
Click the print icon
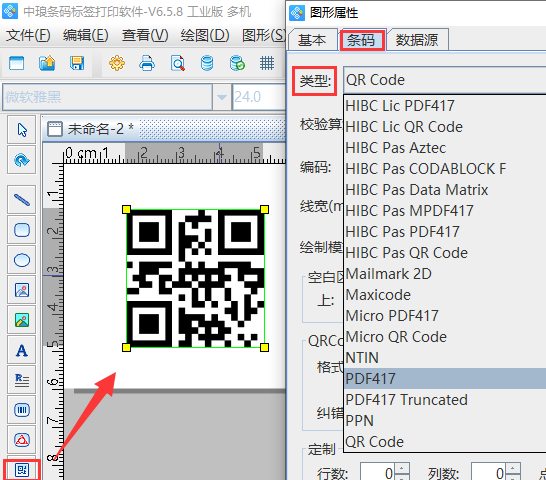(147, 63)
